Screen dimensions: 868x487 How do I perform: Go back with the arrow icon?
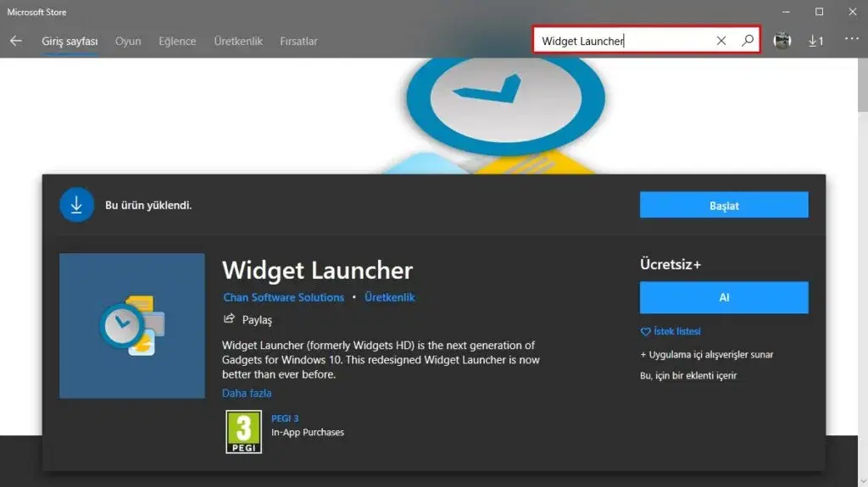pos(16,41)
